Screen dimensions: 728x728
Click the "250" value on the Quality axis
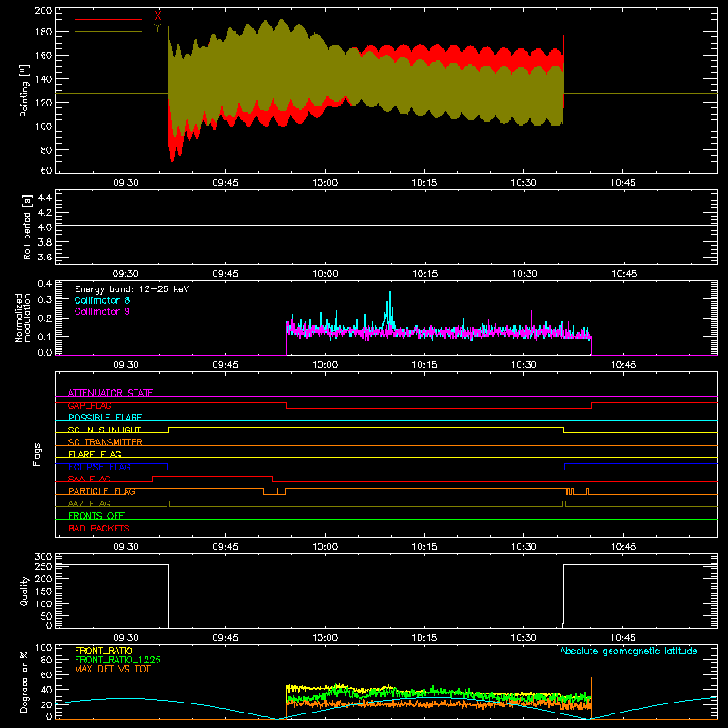click(x=44, y=567)
